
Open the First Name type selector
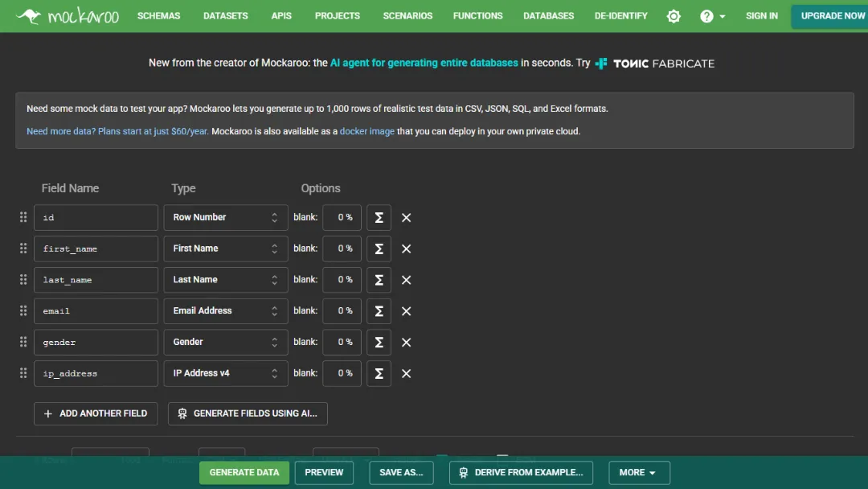point(226,249)
